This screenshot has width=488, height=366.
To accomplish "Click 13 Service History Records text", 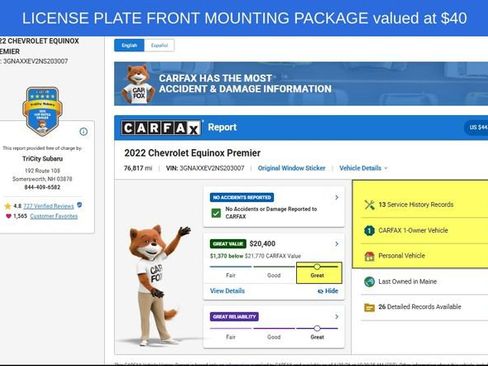I will (x=416, y=205).
